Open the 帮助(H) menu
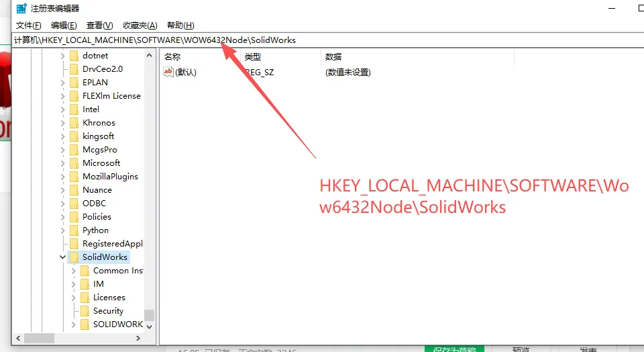Image resolution: width=644 pixels, height=352 pixels. 180,26
